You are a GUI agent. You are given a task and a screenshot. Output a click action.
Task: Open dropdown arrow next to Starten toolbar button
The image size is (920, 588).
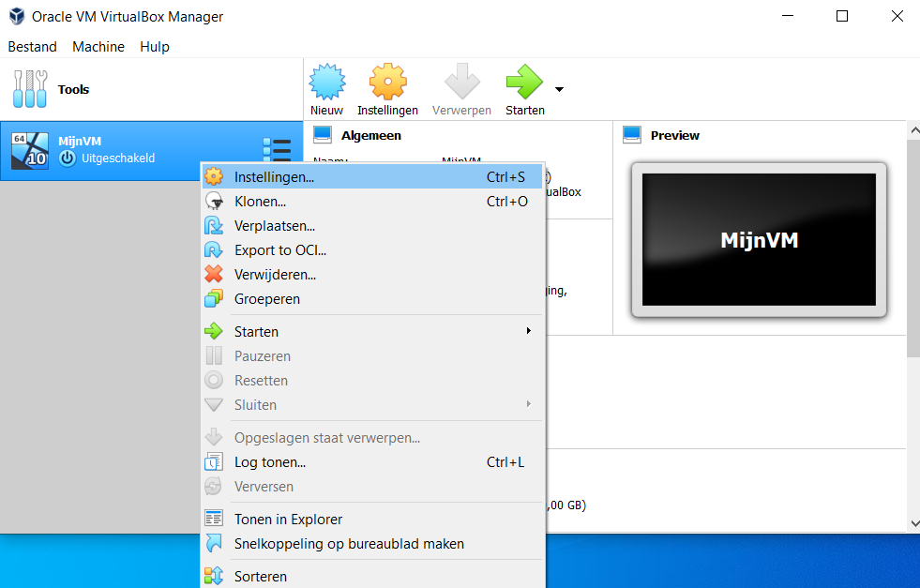[x=560, y=90]
